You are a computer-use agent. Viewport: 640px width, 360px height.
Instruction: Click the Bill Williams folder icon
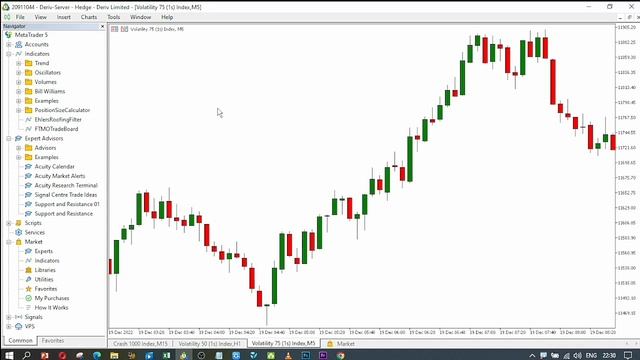point(29,91)
